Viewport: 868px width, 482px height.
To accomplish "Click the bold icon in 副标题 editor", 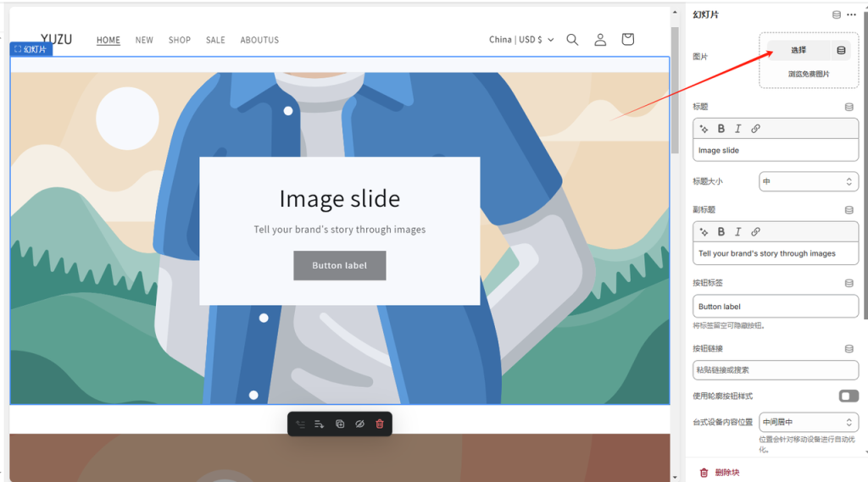I will point(721,231).
